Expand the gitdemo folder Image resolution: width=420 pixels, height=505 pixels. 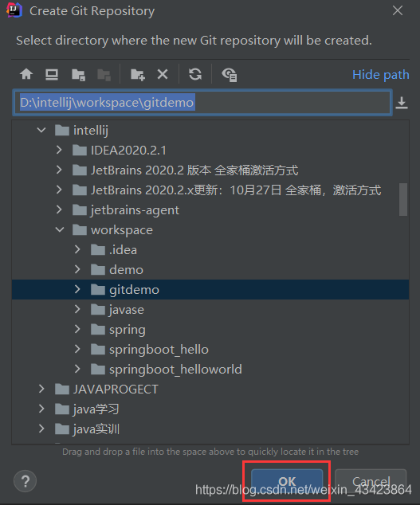point(77,289)
